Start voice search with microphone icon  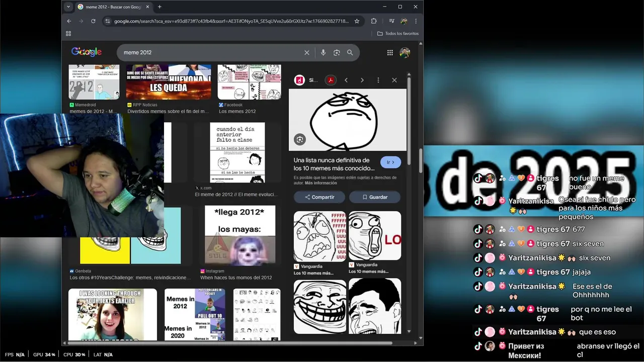(323, 52)
